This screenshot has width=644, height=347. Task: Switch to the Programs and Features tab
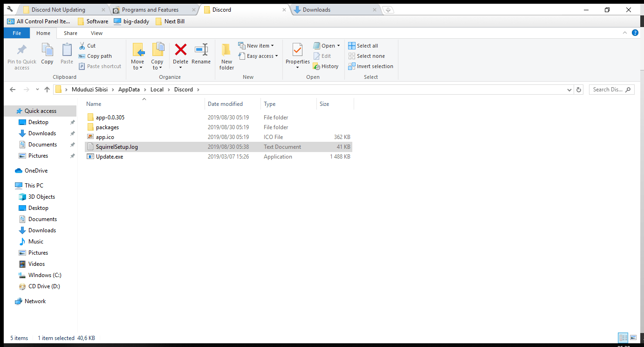pos(150,10)
